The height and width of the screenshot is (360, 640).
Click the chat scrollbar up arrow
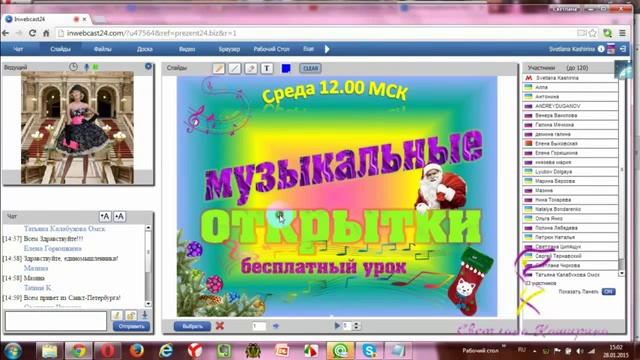148,228
